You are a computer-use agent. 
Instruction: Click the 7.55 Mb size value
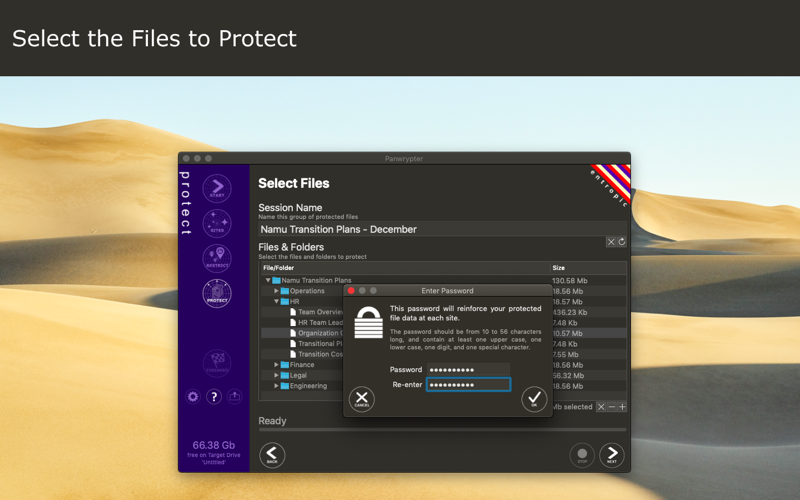[x=565, y=355]
